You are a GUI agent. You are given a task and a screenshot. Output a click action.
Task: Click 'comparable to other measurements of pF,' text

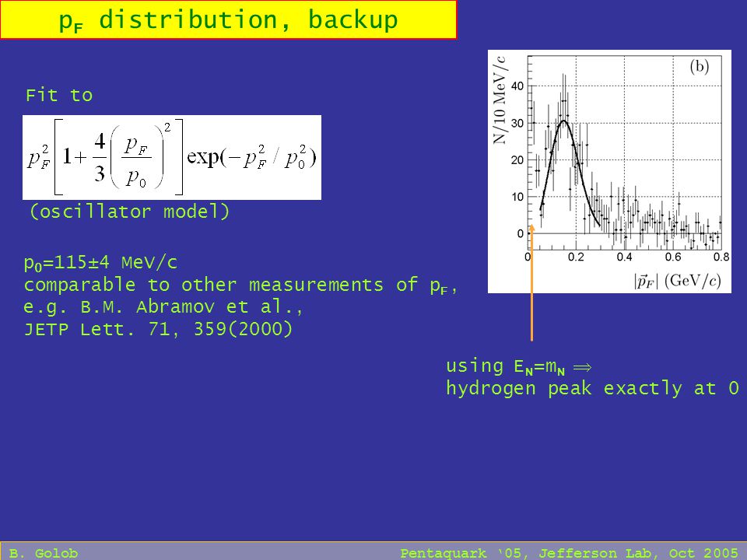(x=240, y=285)
